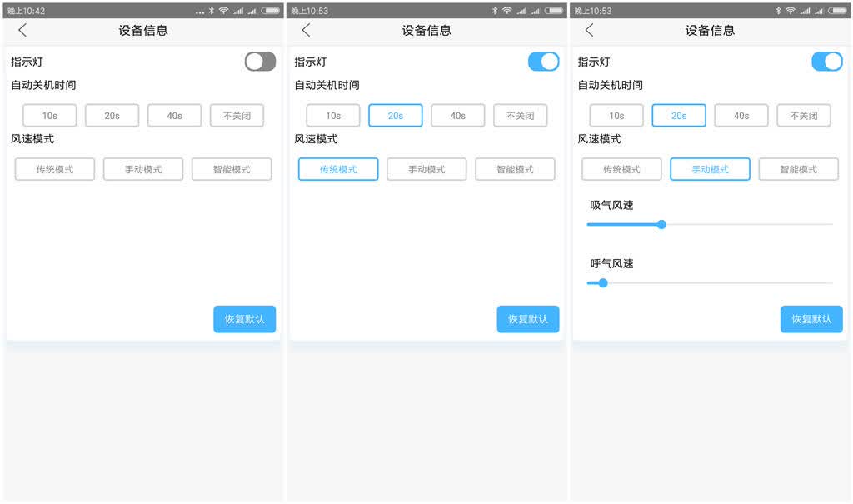
Task: Tap back arrow on the right screen
Action: point(589,31)
